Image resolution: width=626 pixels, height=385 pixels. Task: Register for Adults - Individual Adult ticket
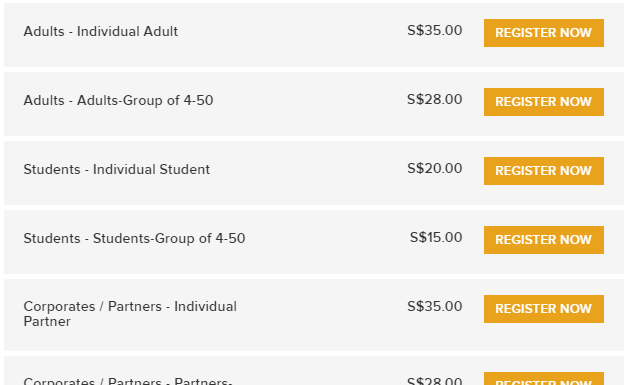pyautogui.click(x=544, y=33)
